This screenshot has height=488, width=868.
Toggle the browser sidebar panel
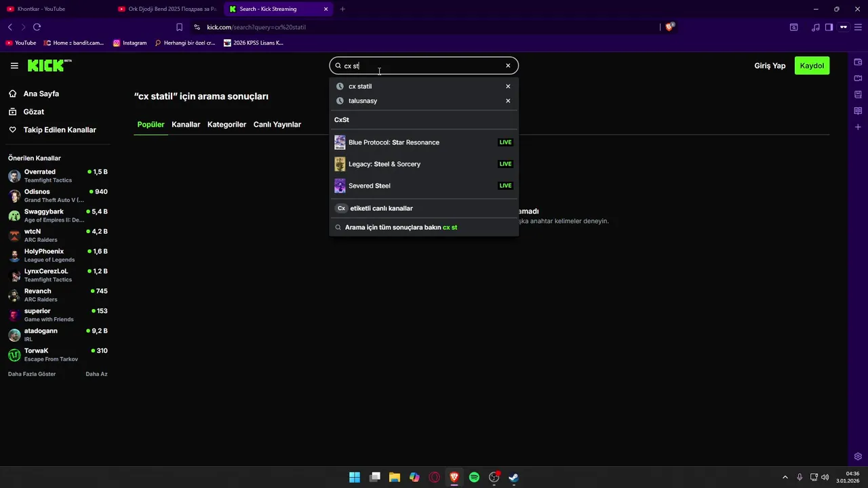pyautogui.click(x=829, y=27)
